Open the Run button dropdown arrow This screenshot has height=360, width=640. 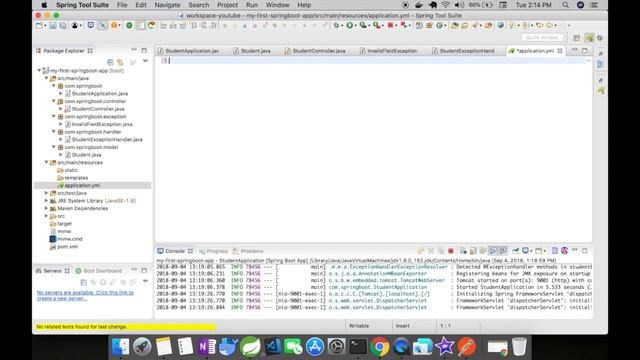(x=356, y=25)
